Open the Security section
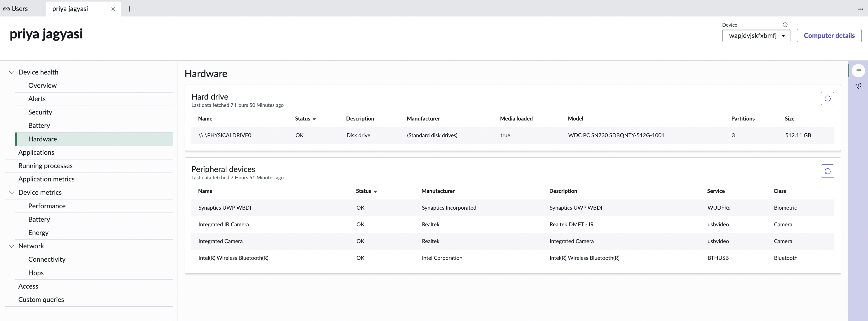Image resolution: width=868 pixels, height=321 pixels. pos(94,112)
